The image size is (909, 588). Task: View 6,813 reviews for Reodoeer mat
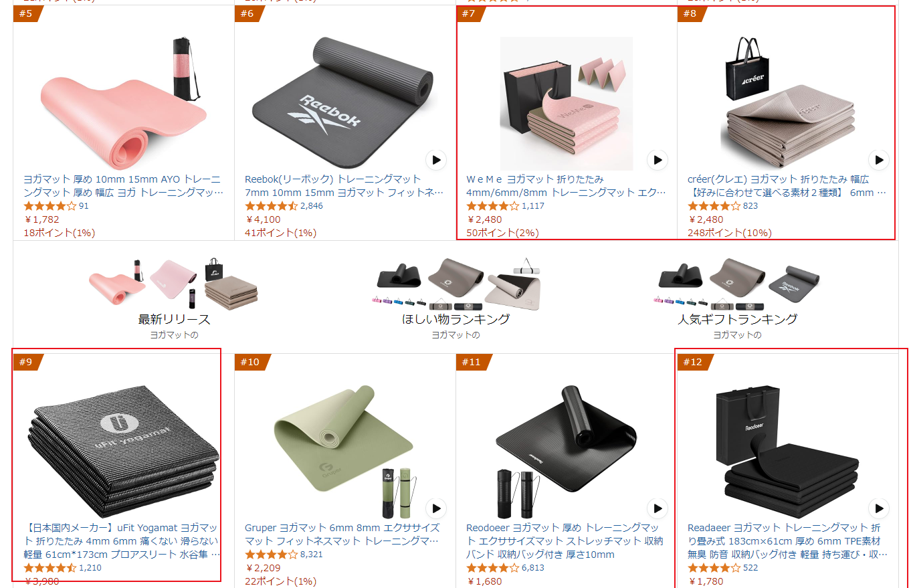pyautogui.click(x=533, y=567)
